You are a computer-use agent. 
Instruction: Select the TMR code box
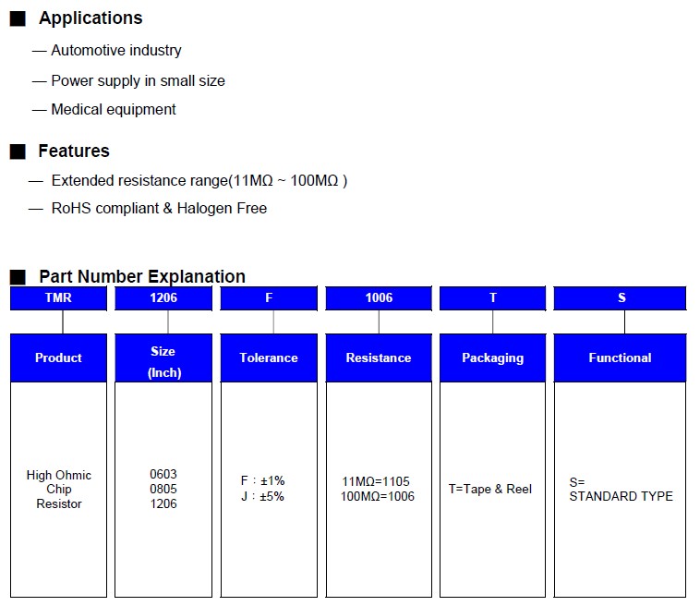coord(58,298)
